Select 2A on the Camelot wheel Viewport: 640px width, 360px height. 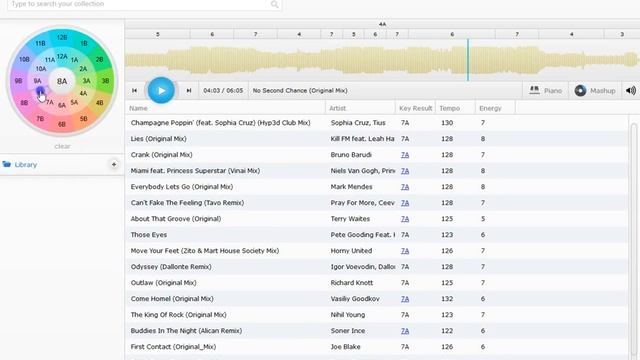[83, 69]
